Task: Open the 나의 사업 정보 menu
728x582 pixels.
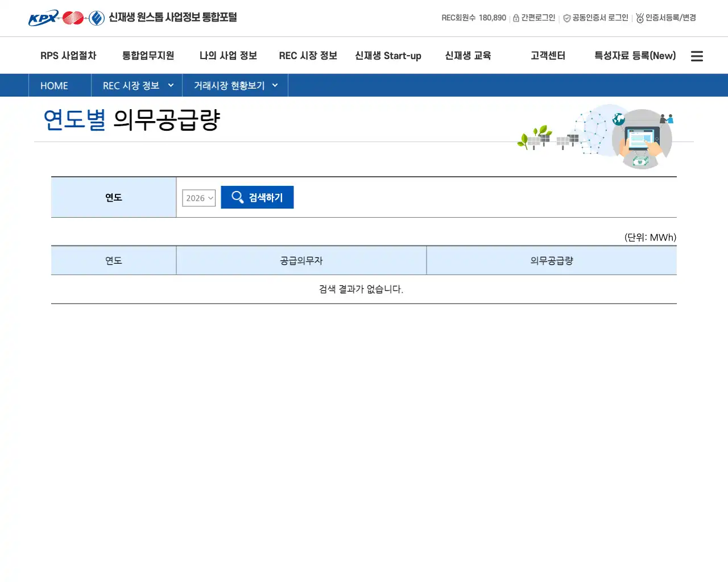Action: [228, 56]
